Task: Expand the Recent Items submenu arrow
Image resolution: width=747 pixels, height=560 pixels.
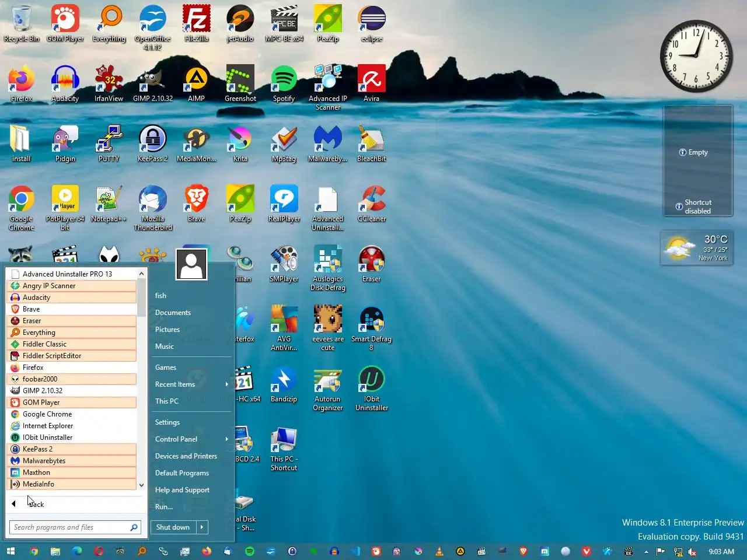Action: [227, 384]
